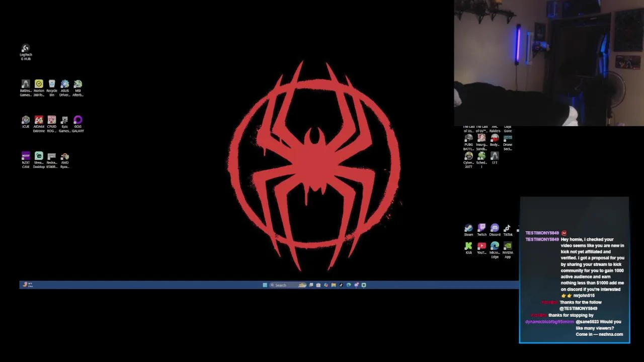
Task: Open the AMD Ryzen shortcut
Action: click(65, 160)
